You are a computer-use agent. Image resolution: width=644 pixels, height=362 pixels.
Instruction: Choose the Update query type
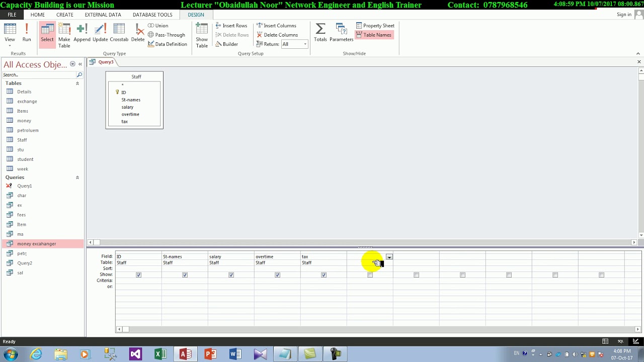point(100,33)
